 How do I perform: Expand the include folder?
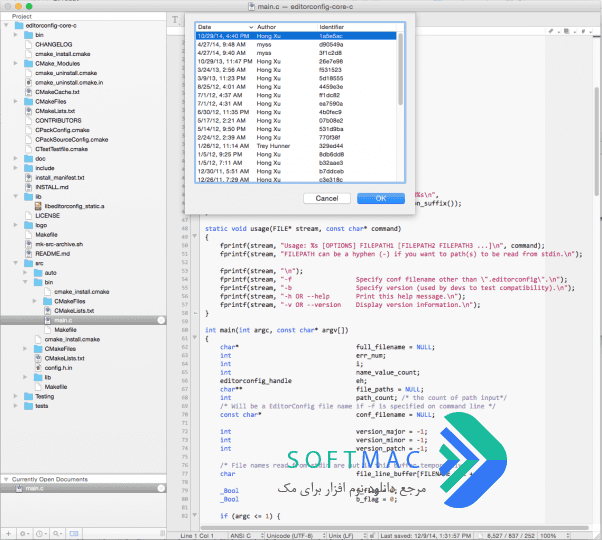point(16,168)
